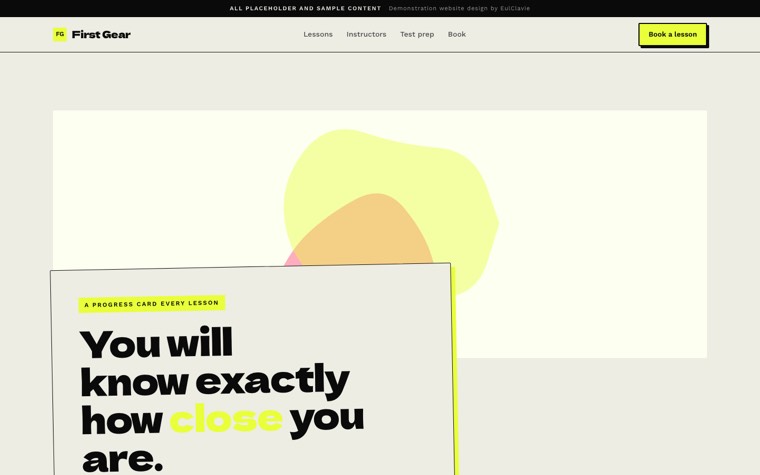The height and width of the screenshot is (475, 760).
Task: Click the FG logo icon
Action: [60, 34]
